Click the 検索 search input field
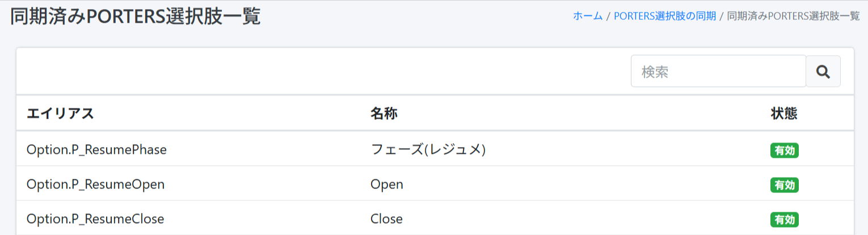 coord(718,72)
